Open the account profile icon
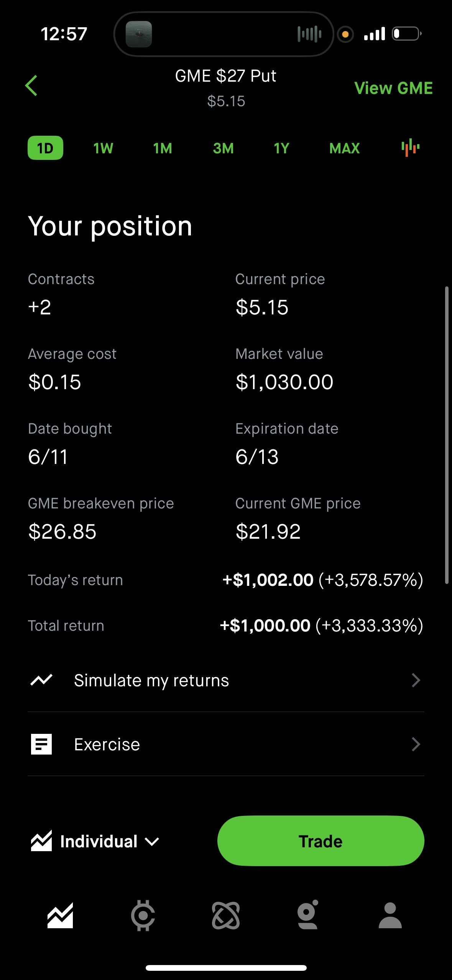The image size is (452, 980). tap(390, 916)
